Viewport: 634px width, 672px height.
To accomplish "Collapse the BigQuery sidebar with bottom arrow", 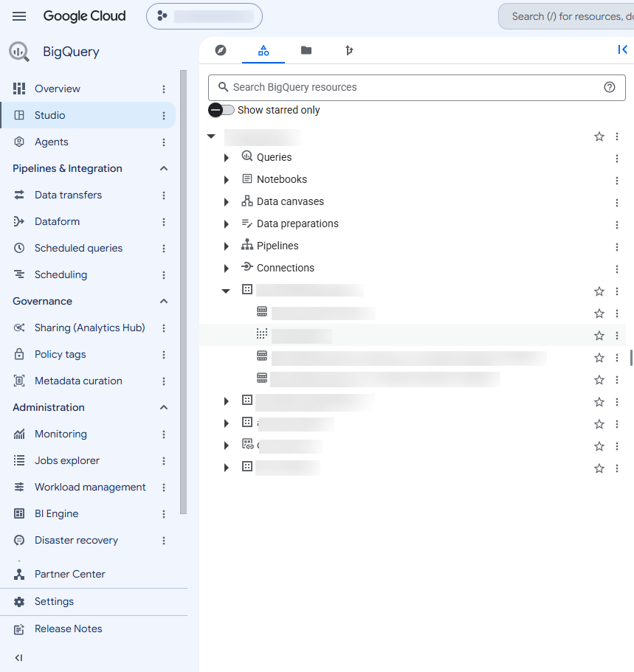I will [18, 658].
